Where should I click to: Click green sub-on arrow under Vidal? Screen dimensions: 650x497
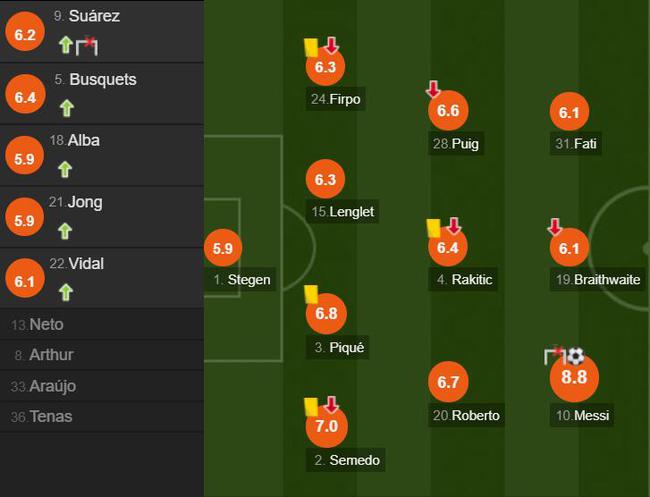tap(66, 292)
